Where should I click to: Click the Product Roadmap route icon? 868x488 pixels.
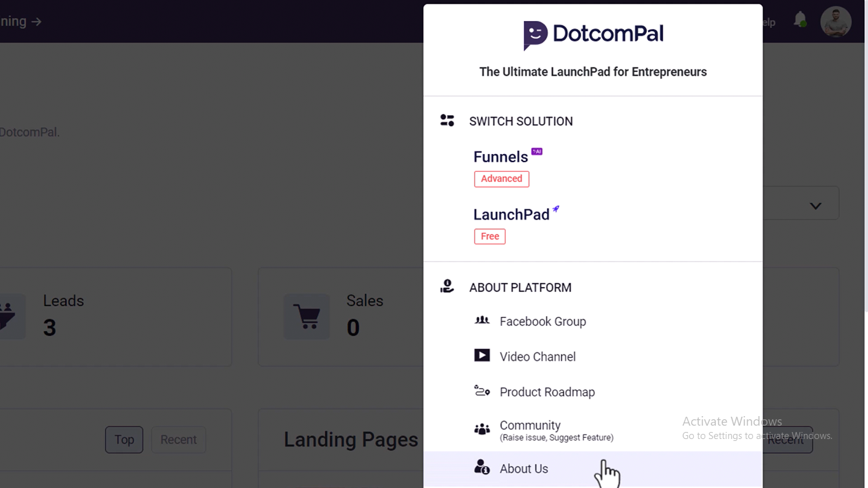pyautogui.click(x=482, y=391)
